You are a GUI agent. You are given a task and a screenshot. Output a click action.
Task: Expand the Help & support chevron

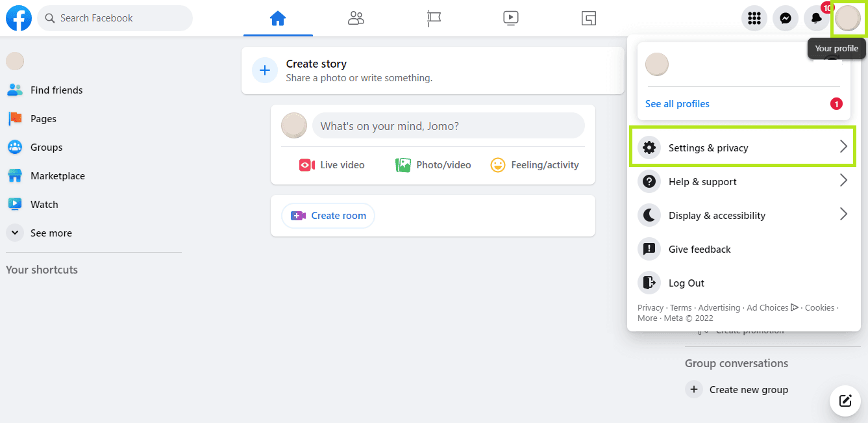point(843,181)
